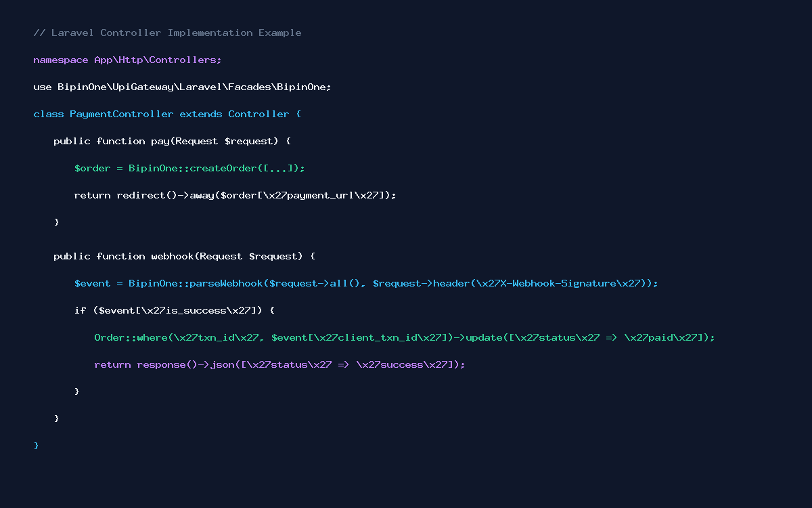The width and height of the screenshot is (812, 508).
Task: Click the "if ($event[...is_success...])" condition line
Action: pos(175,310)
